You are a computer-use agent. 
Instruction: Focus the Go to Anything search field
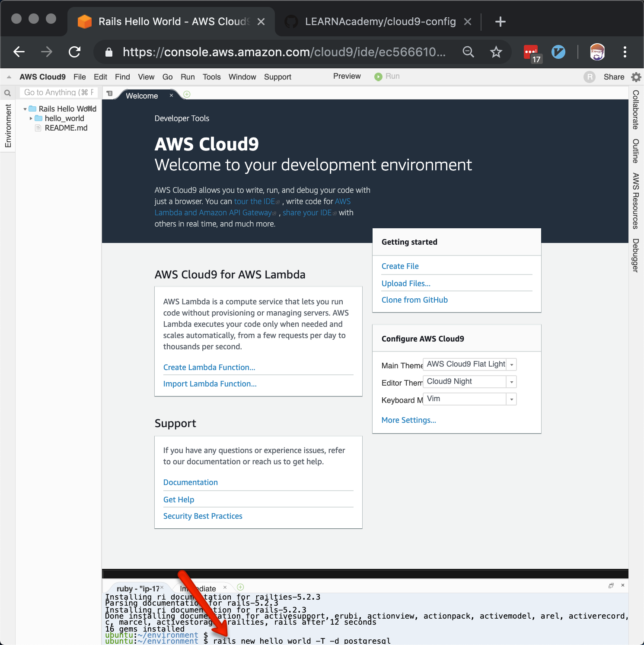pos(59,93)
